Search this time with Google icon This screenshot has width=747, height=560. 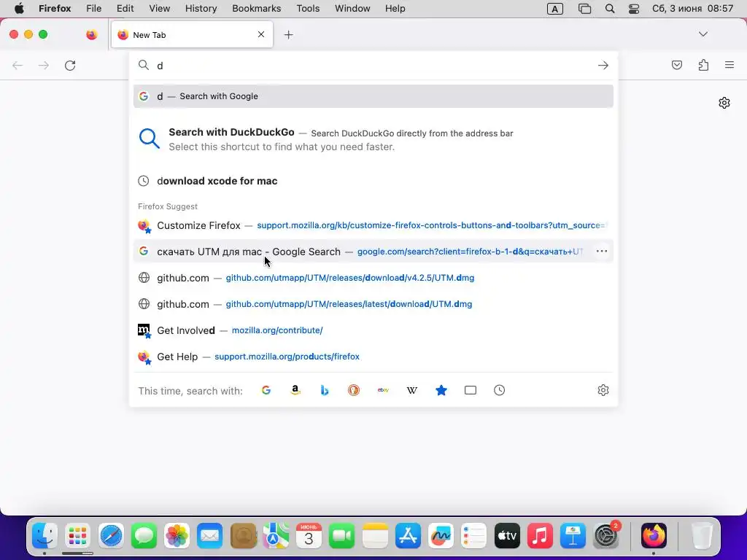(266, 391)
